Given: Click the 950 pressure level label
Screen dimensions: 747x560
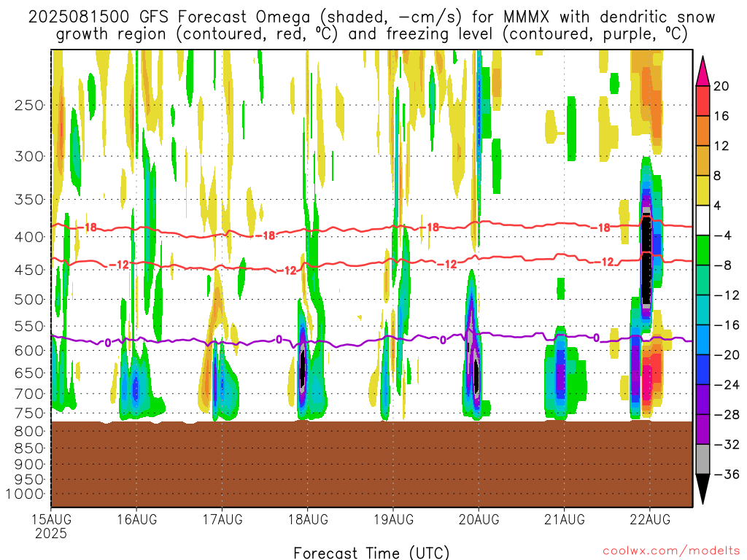Looking at the screenshot, I should pos(29,480).
